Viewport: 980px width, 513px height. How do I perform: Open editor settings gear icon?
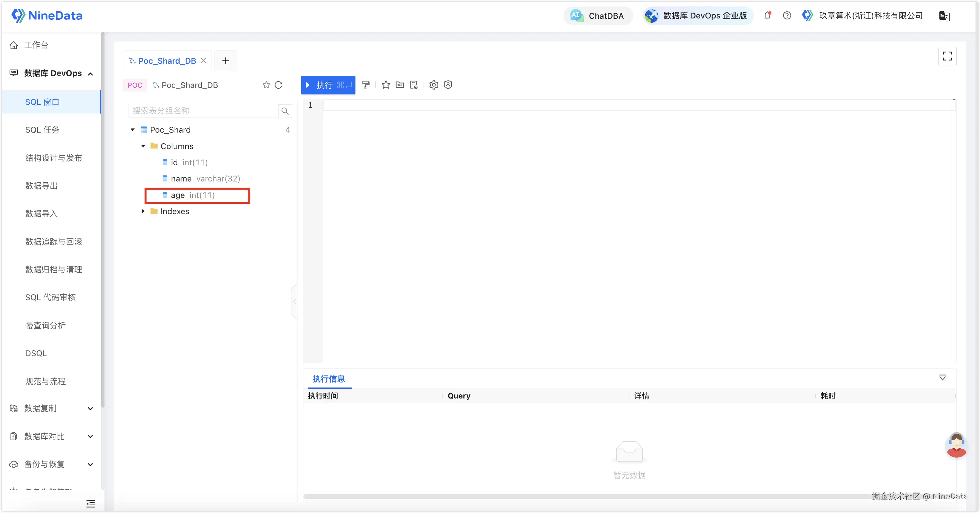coord(434,85)
